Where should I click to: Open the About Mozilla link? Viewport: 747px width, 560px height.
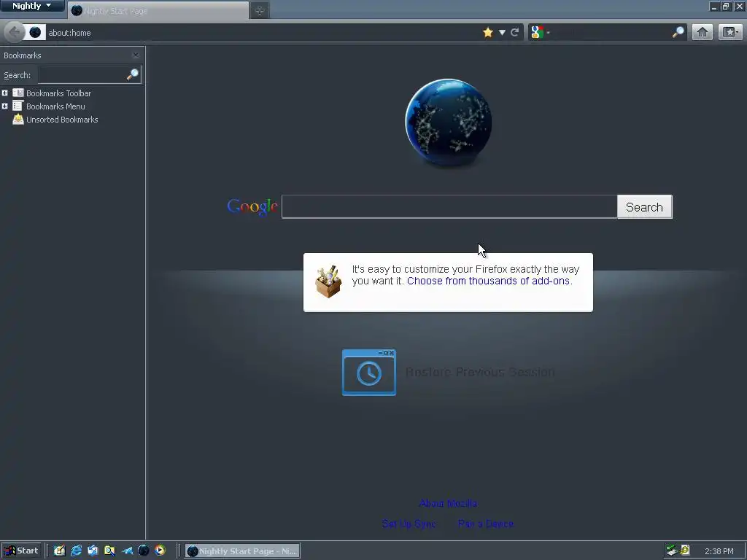pyautogui.click(x=449, y=503)
